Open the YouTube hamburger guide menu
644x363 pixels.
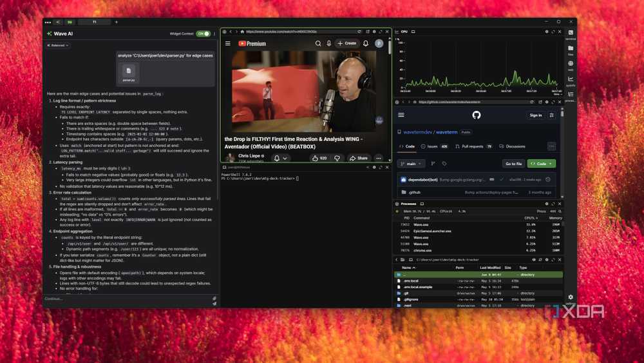228,43
